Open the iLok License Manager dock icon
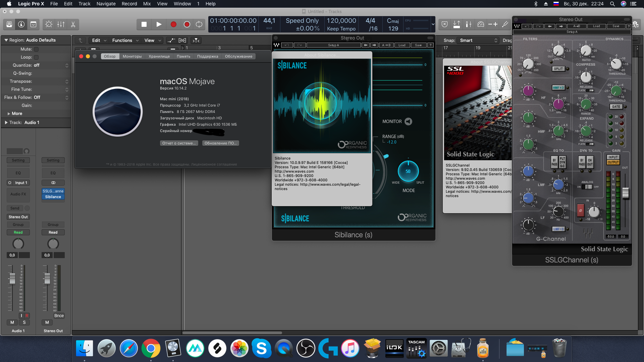This screenshot has width=644, height=362. pos(394,348)
